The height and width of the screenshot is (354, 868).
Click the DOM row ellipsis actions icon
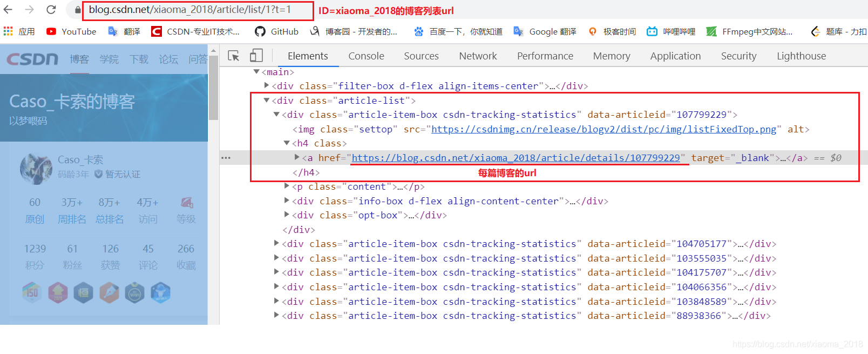click(x=226, y=158)
